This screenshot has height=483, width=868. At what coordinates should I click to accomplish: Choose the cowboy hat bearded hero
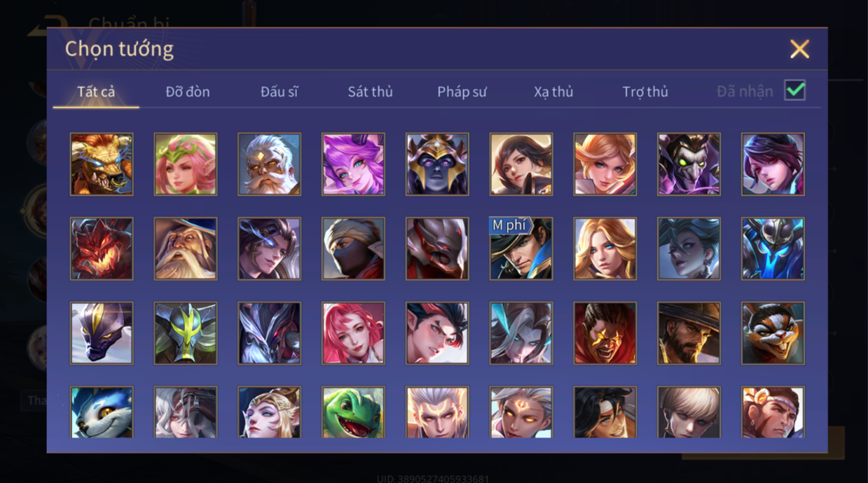pyautogui.click(x=689, y=333)
